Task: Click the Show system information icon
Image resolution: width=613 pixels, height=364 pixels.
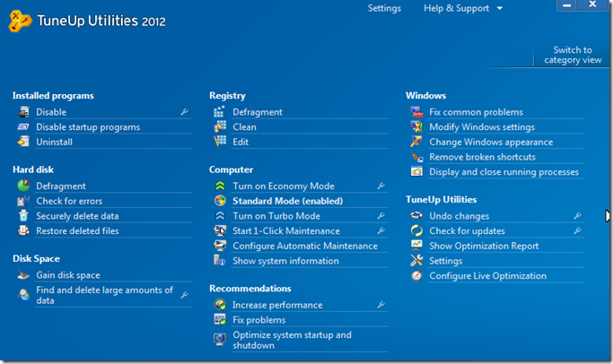Action: pos(220,260)
